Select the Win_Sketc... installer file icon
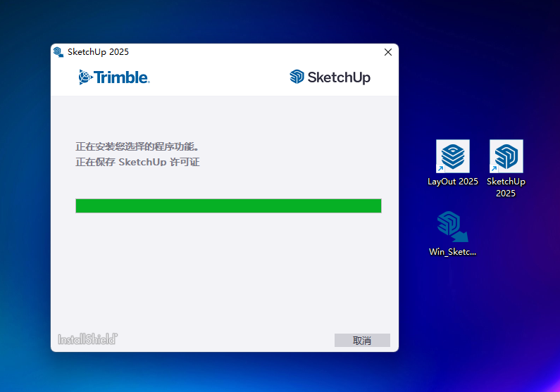560x392 pixels. pos(452,227)
